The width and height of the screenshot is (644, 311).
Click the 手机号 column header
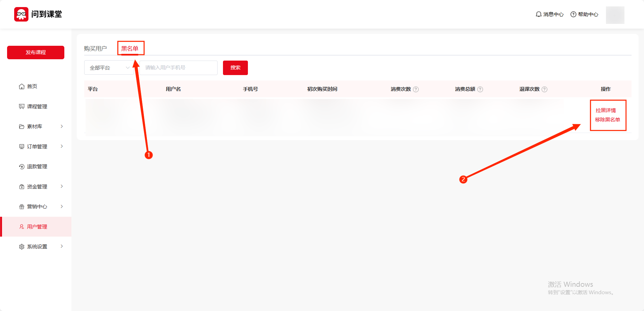(x=250, y=89)
